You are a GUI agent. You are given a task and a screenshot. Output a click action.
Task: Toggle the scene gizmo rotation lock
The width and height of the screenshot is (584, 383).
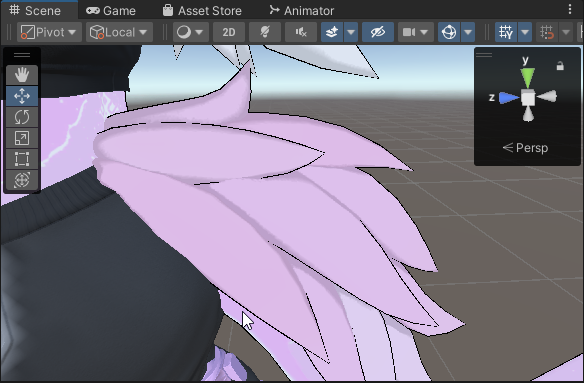coord(560,66)
